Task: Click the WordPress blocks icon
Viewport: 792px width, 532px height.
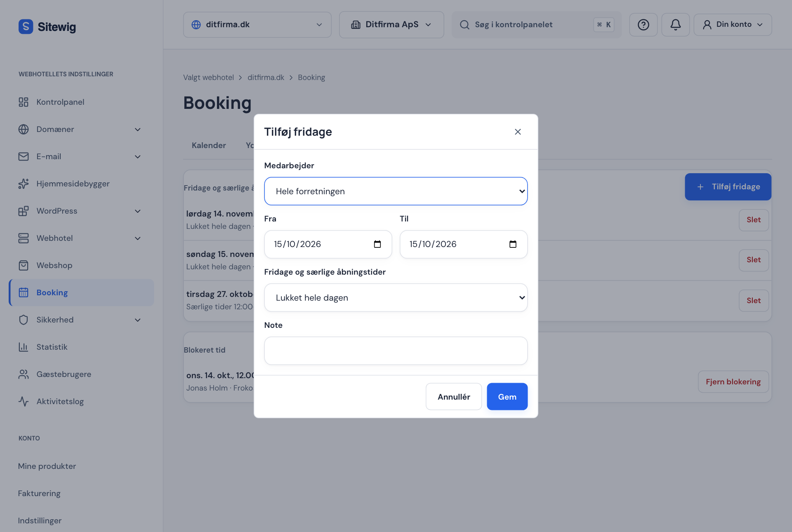Action: 24,211
